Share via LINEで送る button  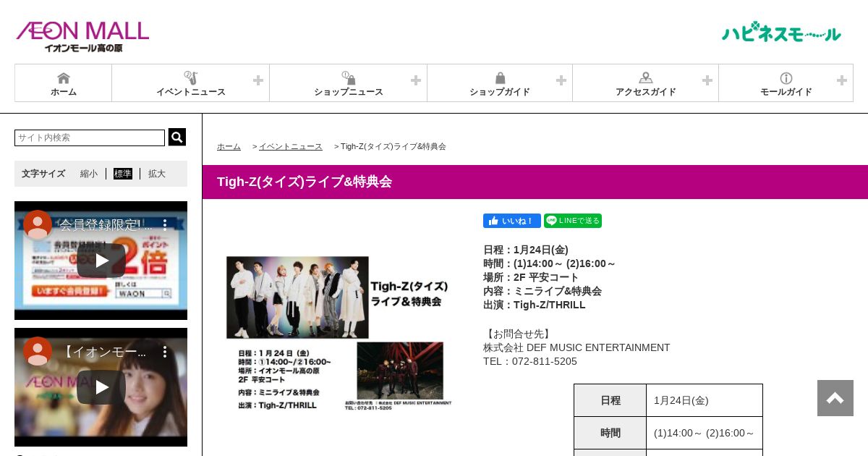point(573,221)
